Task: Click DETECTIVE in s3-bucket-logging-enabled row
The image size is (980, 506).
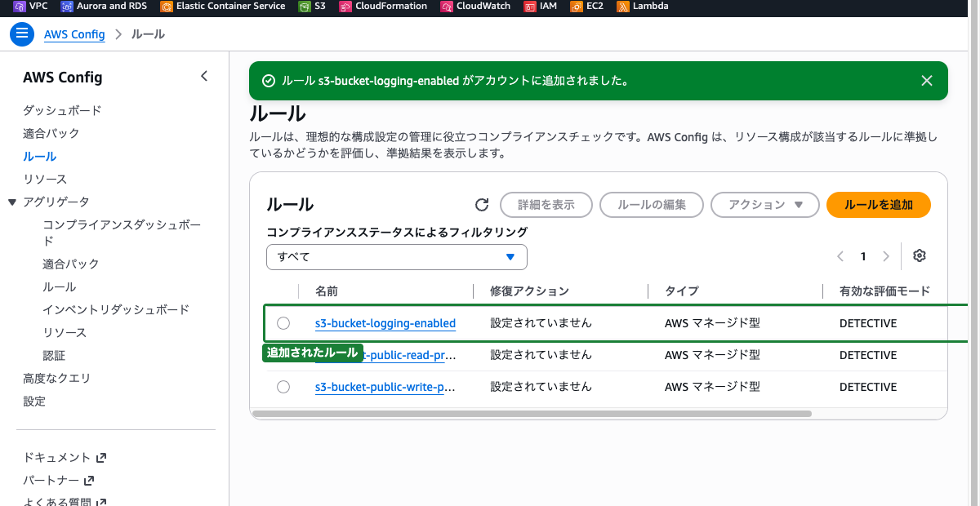Action: (868, 323)
